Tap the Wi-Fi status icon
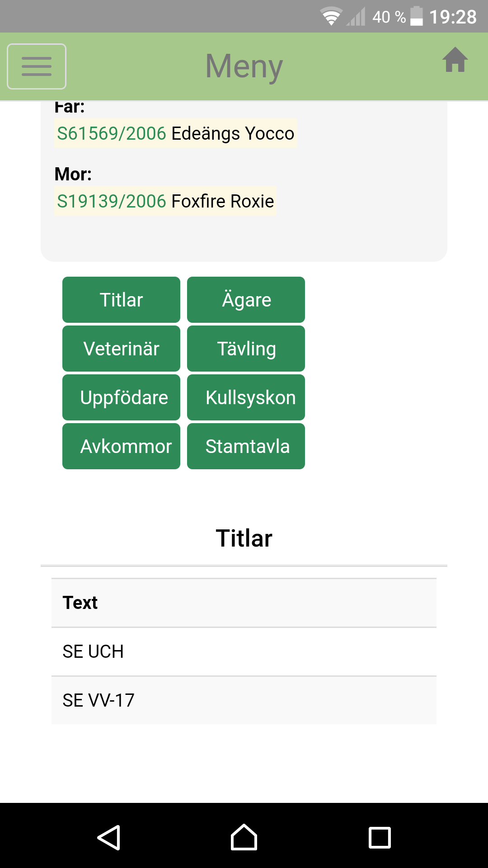Screen dimensions: 488x868 click(331, 17)
